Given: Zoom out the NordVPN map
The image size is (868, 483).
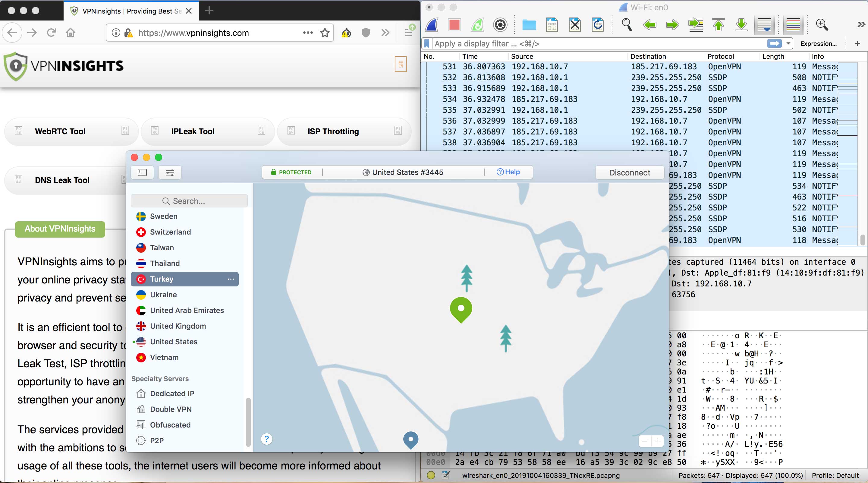Looking at the screenshot, I should click(x=645, y=441).
